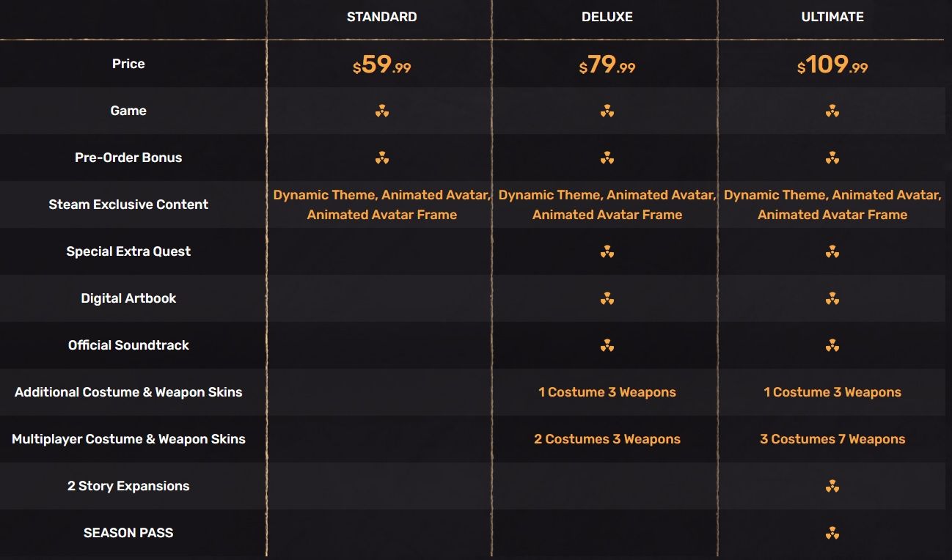This screenshot has width=952, height=560.
Task: Click the $59.99 Standard price
Action: click(381, 65)
